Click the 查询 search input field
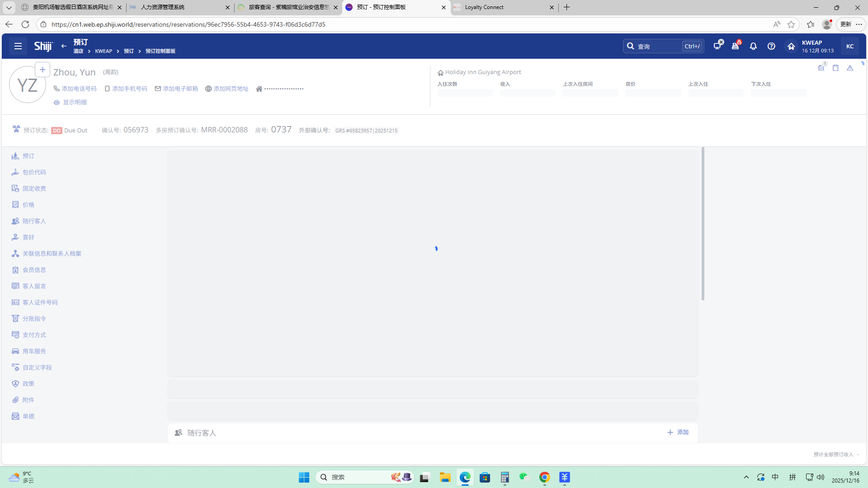 tap(658, 46)
